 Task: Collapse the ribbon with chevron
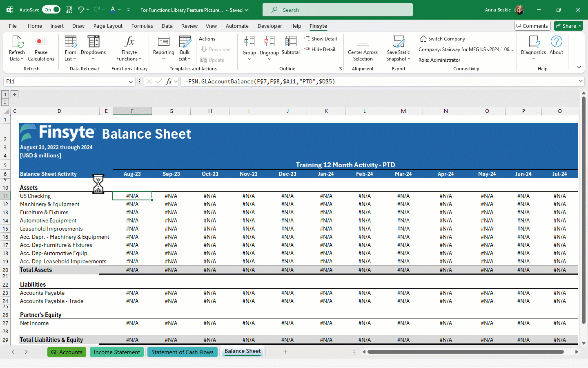coord(579,67)
